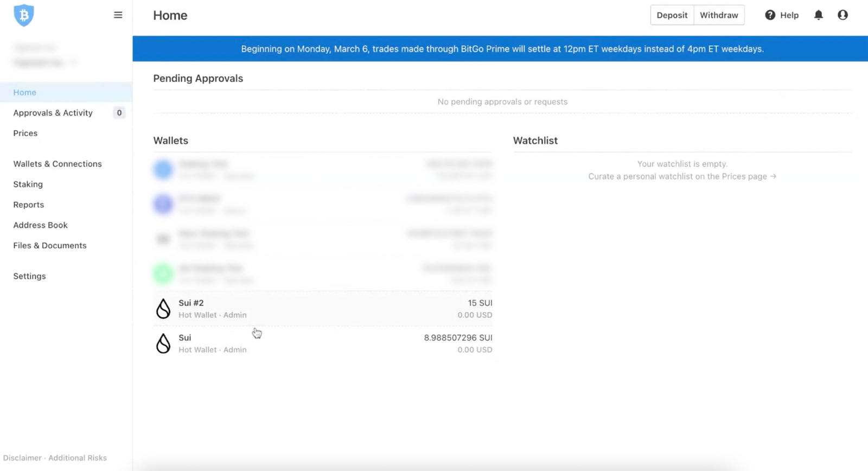Image resolution: width=868 pixels, height=471 pixels.
Task: Click the Approvals & Activity count badge
Action: point(119,113)
